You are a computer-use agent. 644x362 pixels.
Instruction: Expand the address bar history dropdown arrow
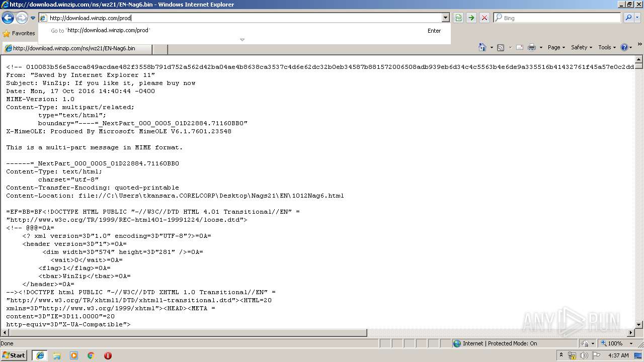point(445,18)
